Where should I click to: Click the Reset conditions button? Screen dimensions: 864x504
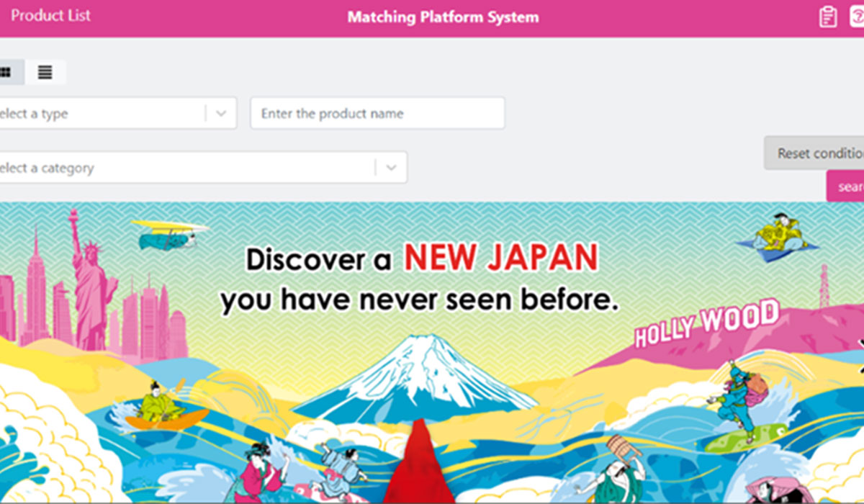click(x=814, y=153)
